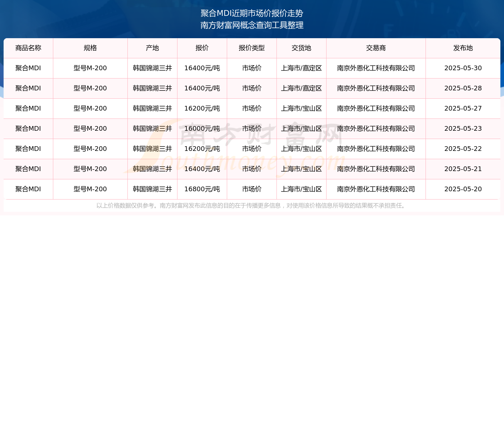Screen dimensions: 504x434
Task: Click 市场价 in the 2025-05-20 row
Action: [252, 189]
